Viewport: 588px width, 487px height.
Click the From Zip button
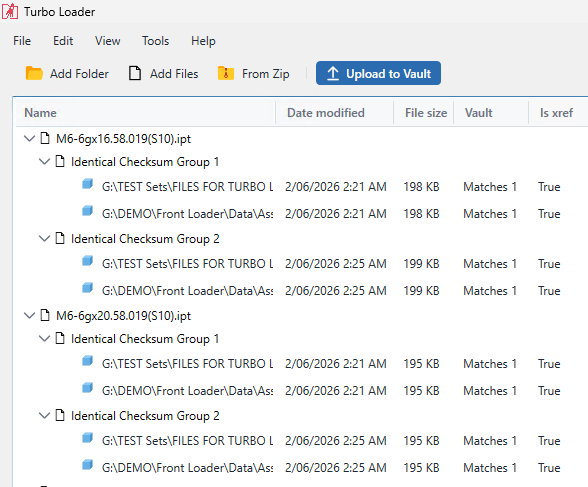click(254, 73)
